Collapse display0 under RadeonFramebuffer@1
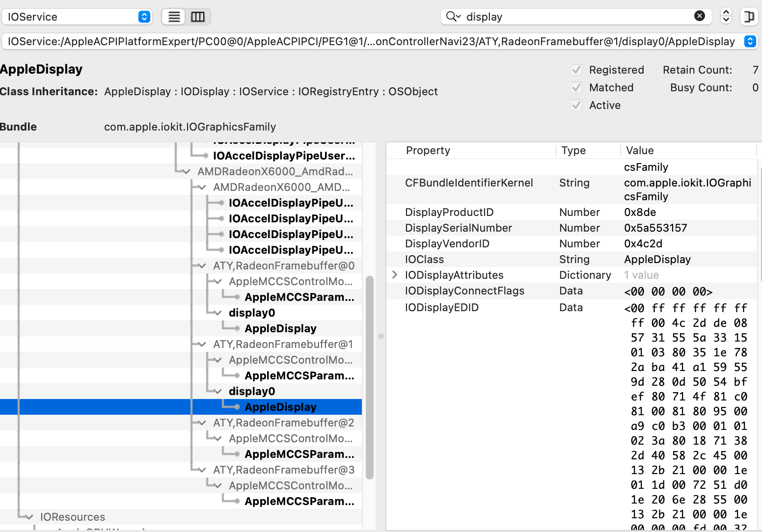 click(x=218, y=391)
